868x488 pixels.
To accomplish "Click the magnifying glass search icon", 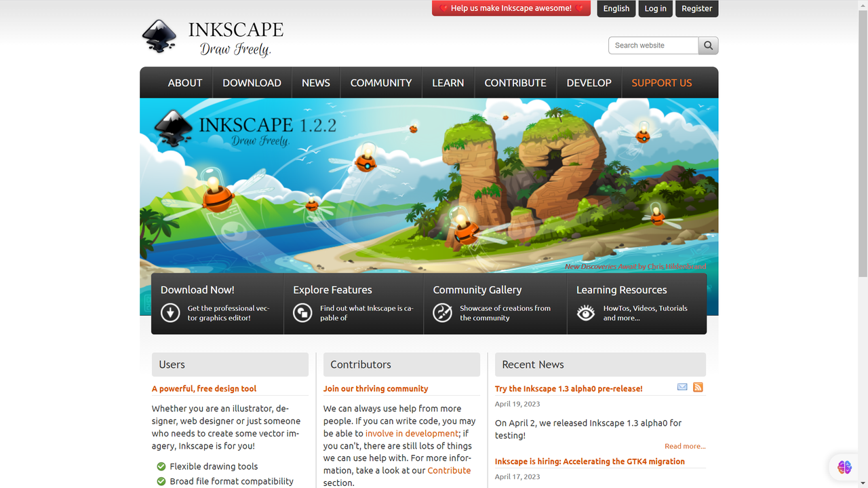I will (x=708, y=45).
